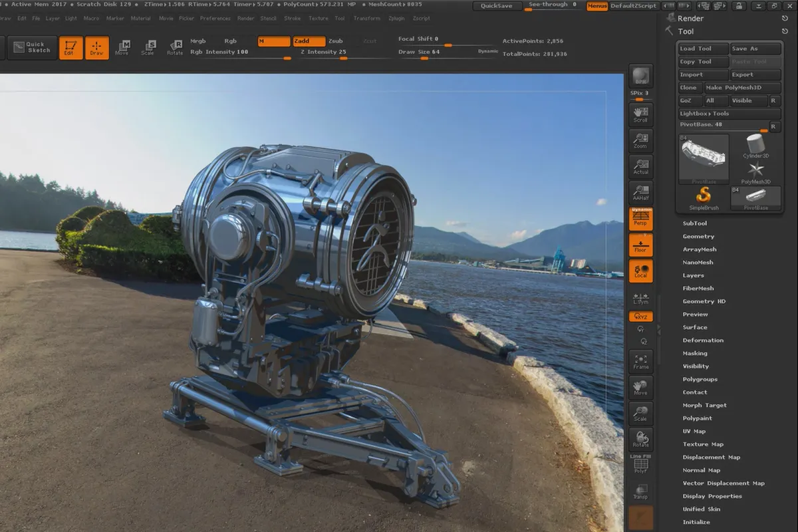Click the Tool palette hammer icon

(669, 31)
